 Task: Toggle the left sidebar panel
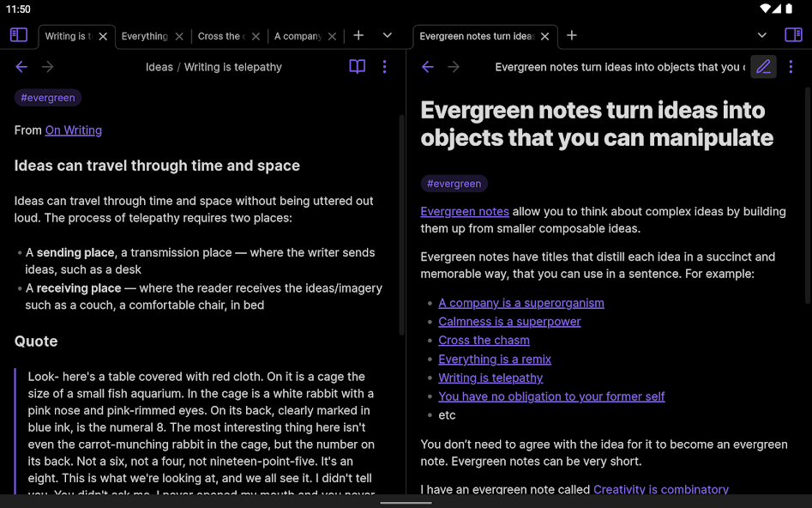(x=19, y=35)
